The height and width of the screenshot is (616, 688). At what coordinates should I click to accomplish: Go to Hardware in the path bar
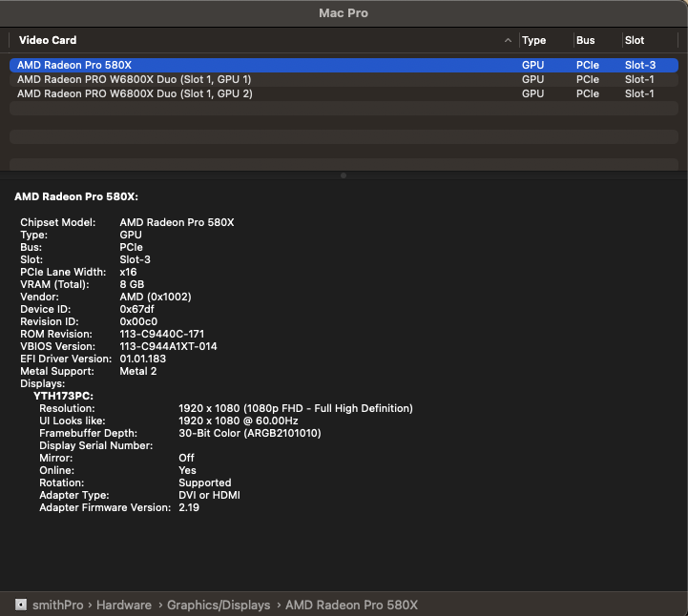124,606
